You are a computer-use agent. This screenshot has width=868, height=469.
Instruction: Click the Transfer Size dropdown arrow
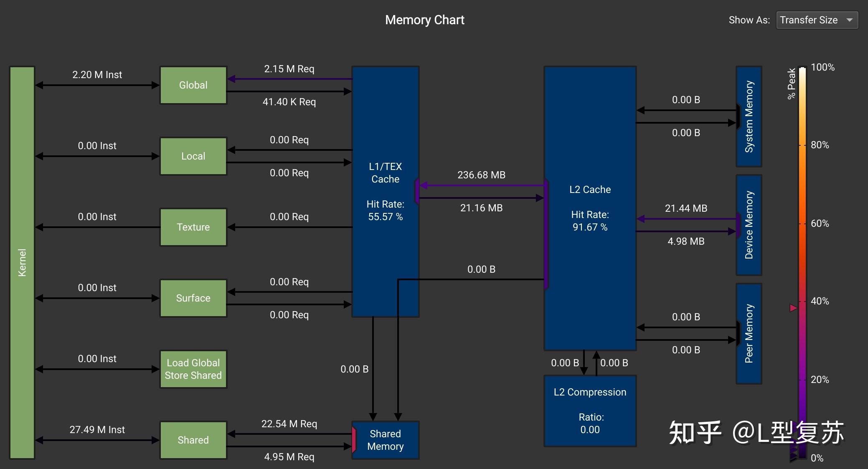849,20
